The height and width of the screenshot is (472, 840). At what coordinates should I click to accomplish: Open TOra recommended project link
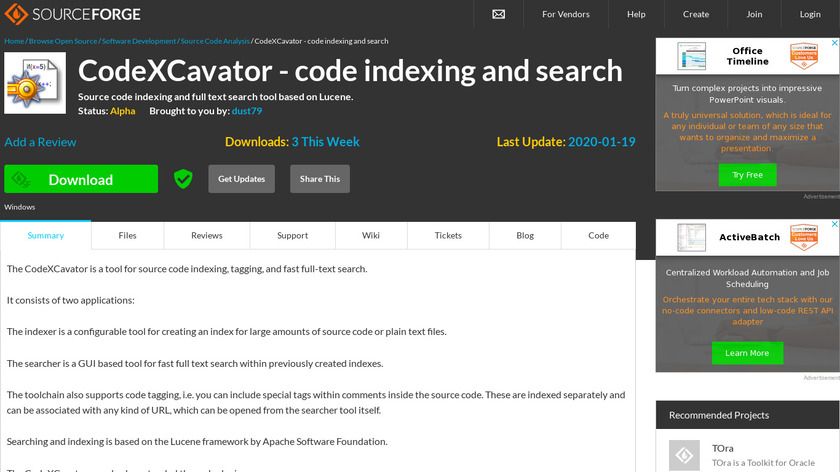click(x=723, y=448)
